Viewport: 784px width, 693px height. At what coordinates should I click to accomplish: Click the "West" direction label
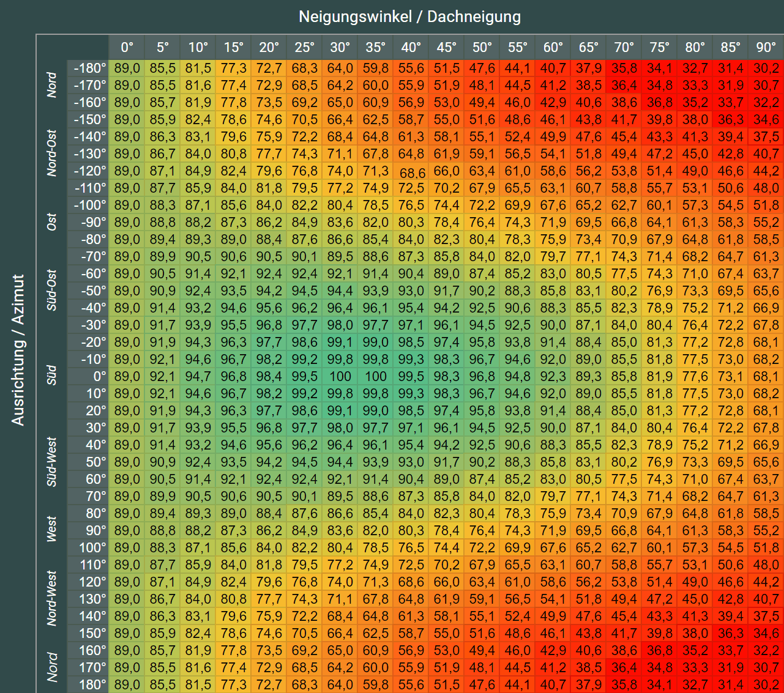point(52,530)
